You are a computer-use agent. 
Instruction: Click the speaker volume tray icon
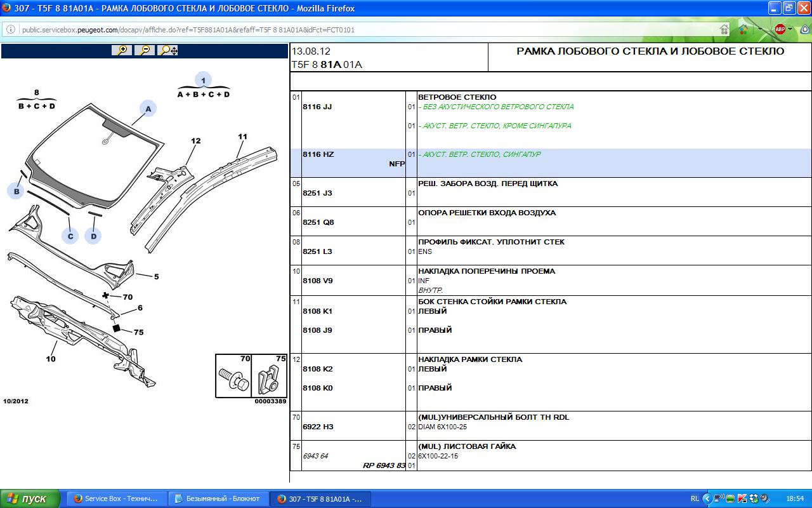[x=765, y=498]
